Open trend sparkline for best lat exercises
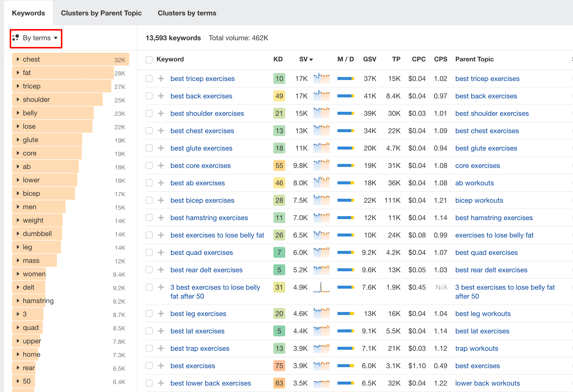This screenshot has width=573, height=392. pyautogui.click(x=321, y=331)
